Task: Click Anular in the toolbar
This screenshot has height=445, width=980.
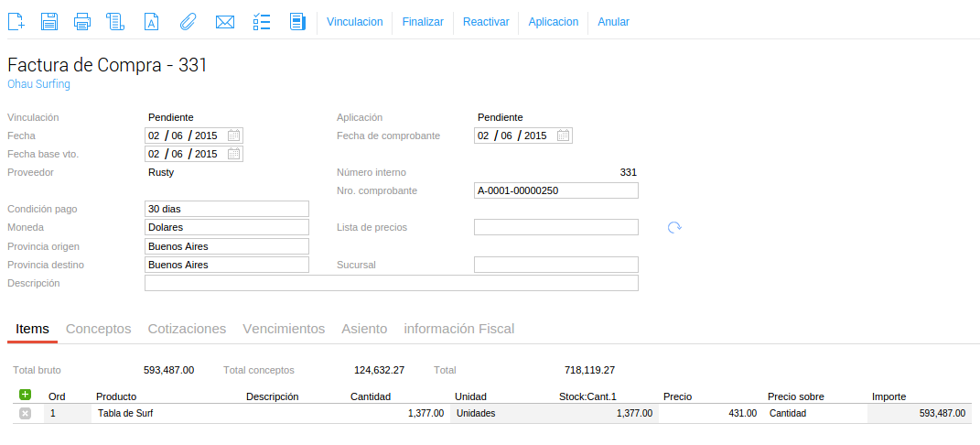Action: [614, 22]
